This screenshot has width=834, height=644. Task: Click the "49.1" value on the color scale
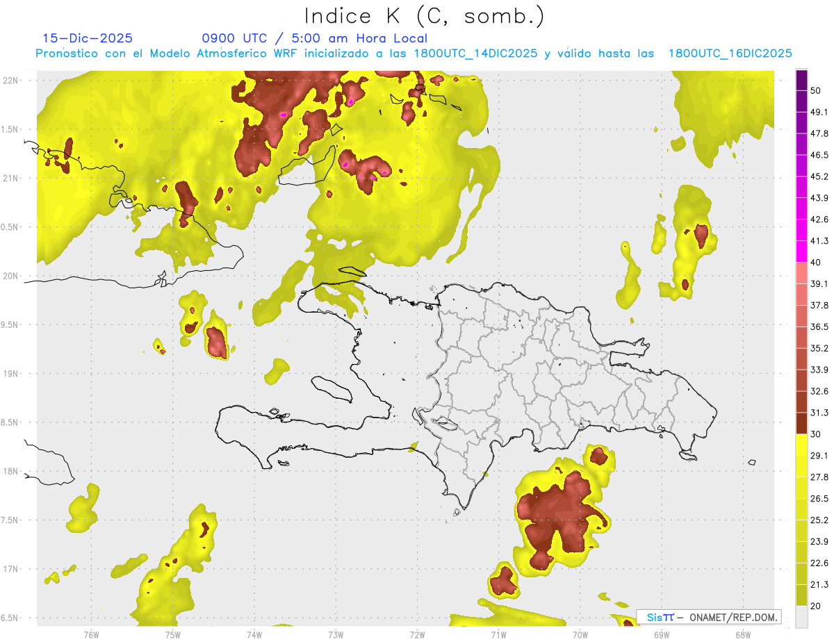click(819, 112)
